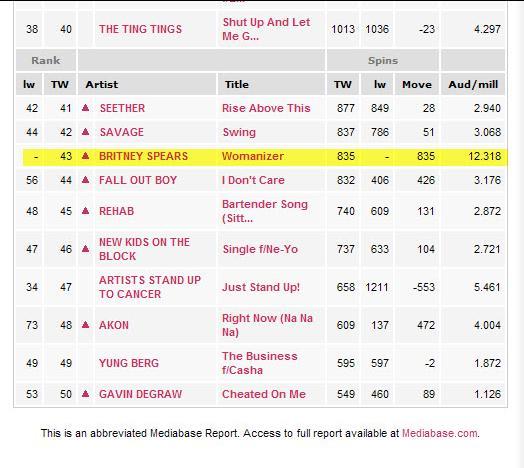Select the YUNG BERG artist link
Screen dimensions: 524x468
point(129,363)
